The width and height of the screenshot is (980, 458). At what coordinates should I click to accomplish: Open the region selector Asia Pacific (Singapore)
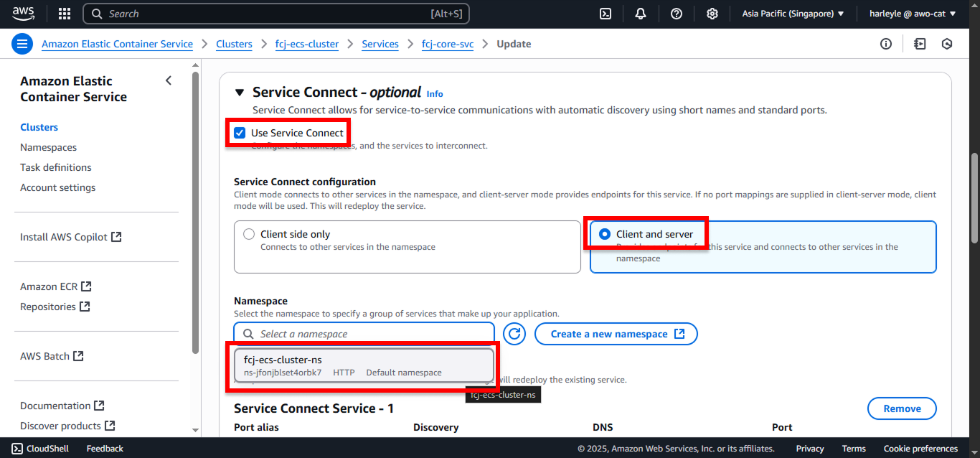click(793, 14)
